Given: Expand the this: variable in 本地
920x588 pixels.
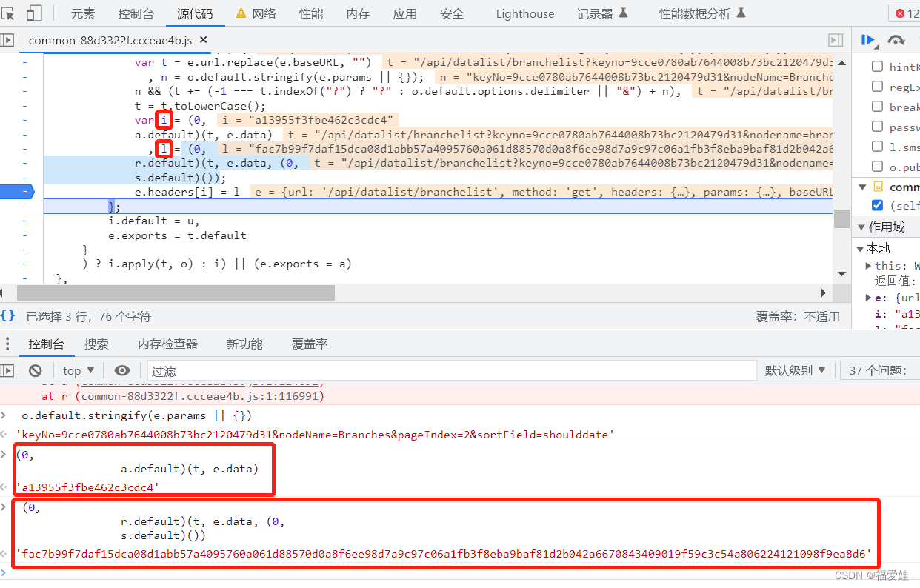Looking at the screenshot, I should coord(869,265).
